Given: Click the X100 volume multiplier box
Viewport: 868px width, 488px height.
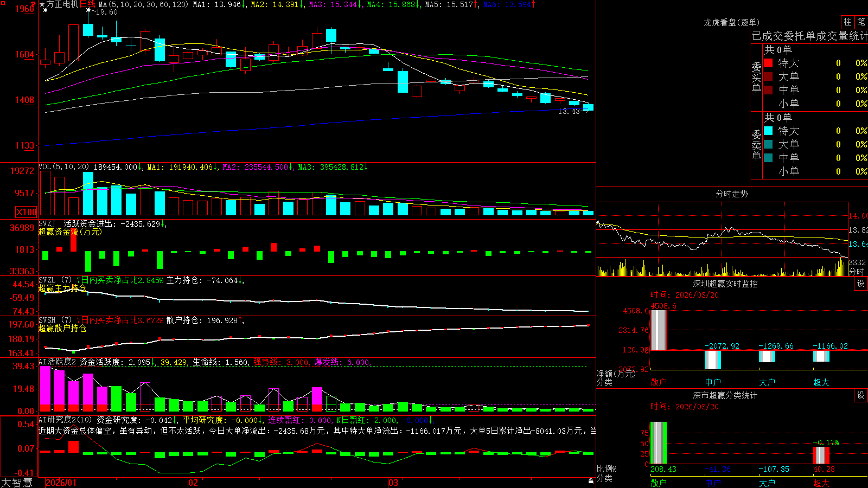Looking at the screenshot, I should click(27, 212).
